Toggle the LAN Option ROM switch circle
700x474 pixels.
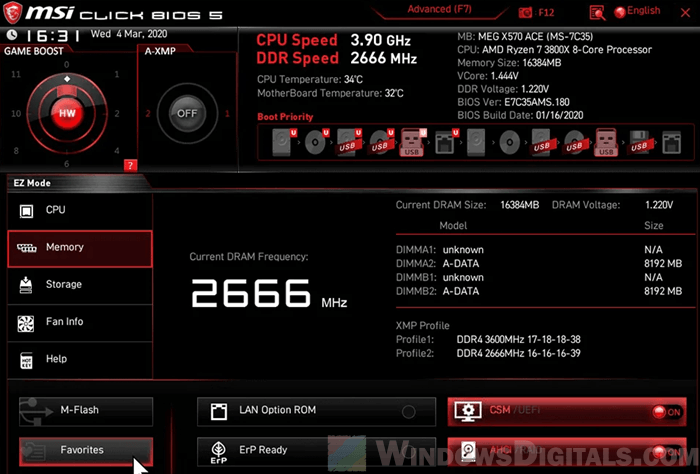click(408, 412)
